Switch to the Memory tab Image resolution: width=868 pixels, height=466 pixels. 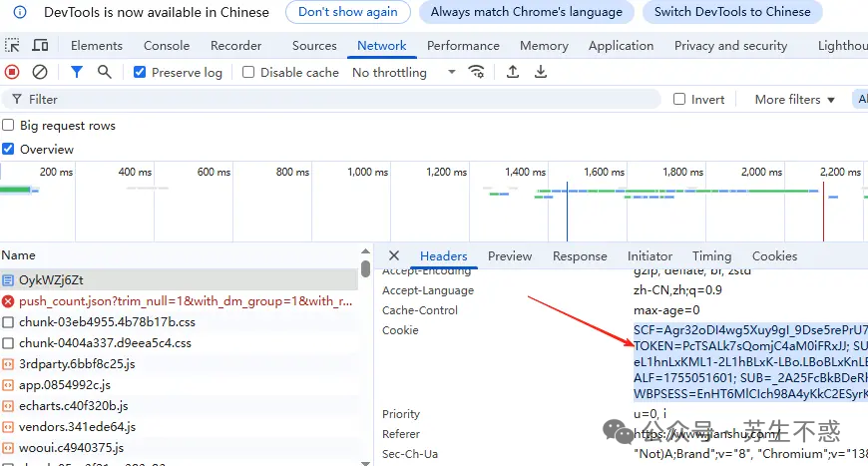click(x=544, y=45)
